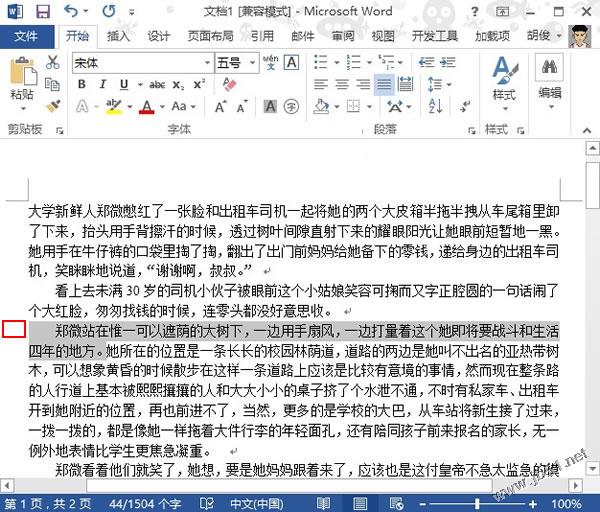Click the Sort A-Z icon

(x=435, y=106)
